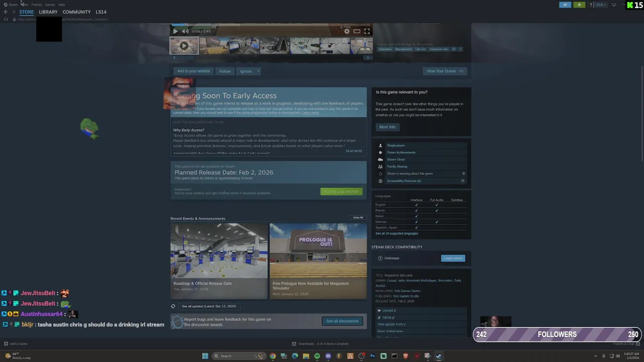Reload the Steam store page
644x362 pixels.
coord(6,19)
